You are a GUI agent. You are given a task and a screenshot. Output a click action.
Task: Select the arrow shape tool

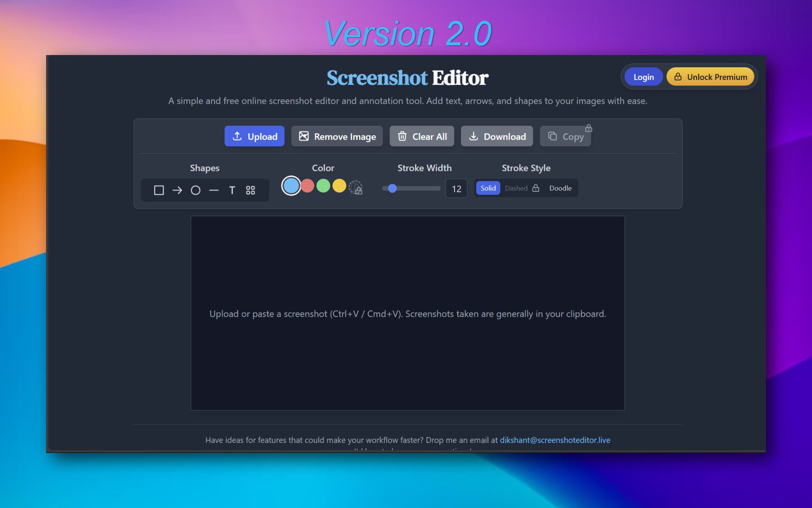tap(177, 190)
